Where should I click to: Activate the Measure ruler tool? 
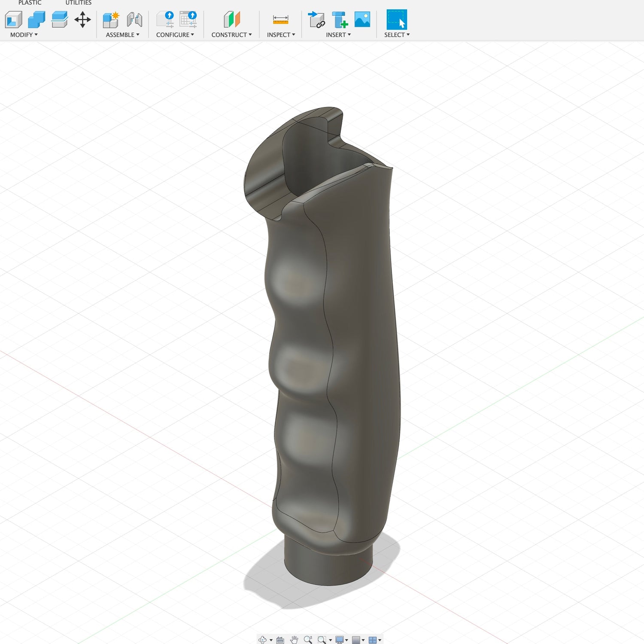[x=280, y=20]
